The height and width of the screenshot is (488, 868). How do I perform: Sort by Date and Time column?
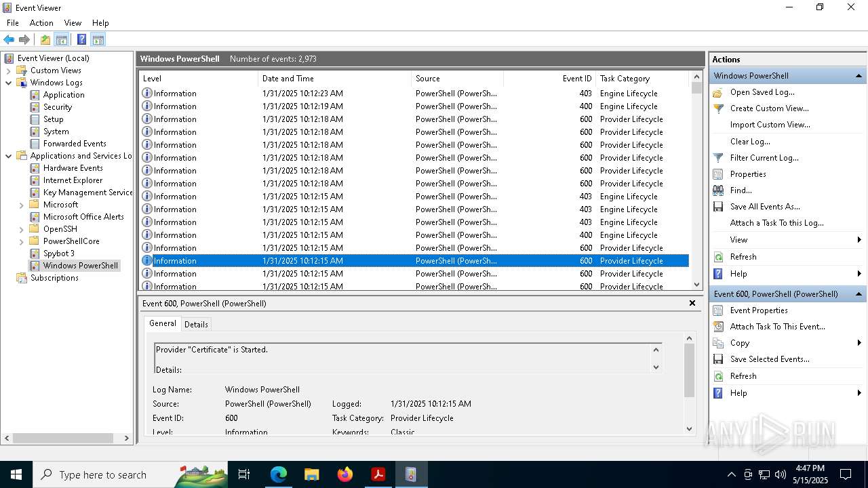tap(334, 79)
